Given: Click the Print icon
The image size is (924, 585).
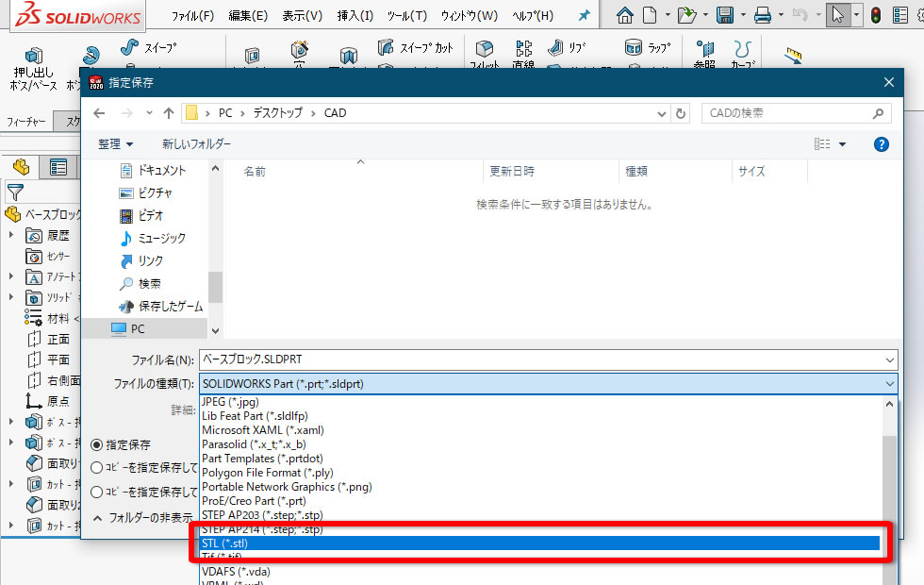Looking at the screenshot, I should (x=763, y=15).
